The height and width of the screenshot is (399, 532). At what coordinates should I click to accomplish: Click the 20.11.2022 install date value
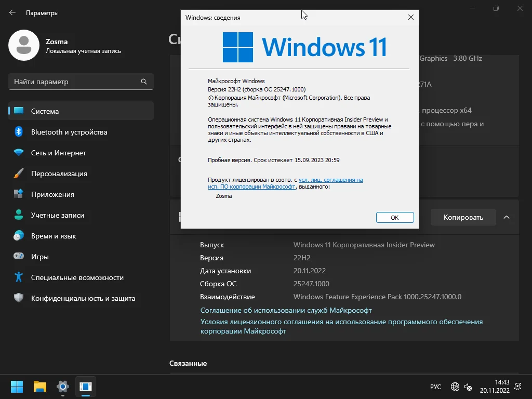[x=310, y=271]
